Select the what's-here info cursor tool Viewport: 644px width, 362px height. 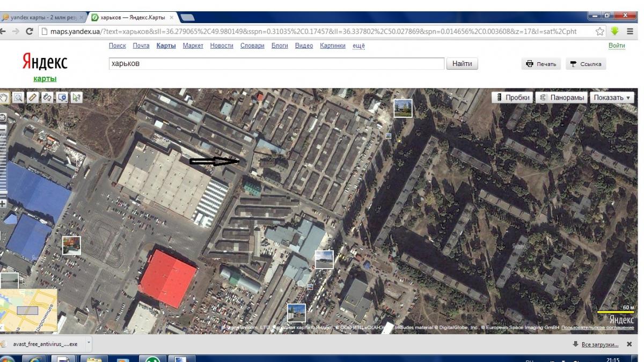pos(76,97)
